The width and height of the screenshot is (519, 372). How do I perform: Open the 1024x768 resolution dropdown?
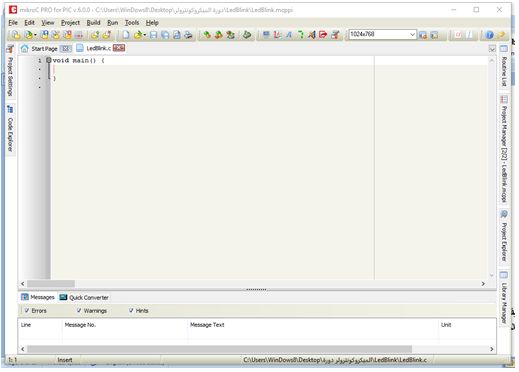(412, 34)
